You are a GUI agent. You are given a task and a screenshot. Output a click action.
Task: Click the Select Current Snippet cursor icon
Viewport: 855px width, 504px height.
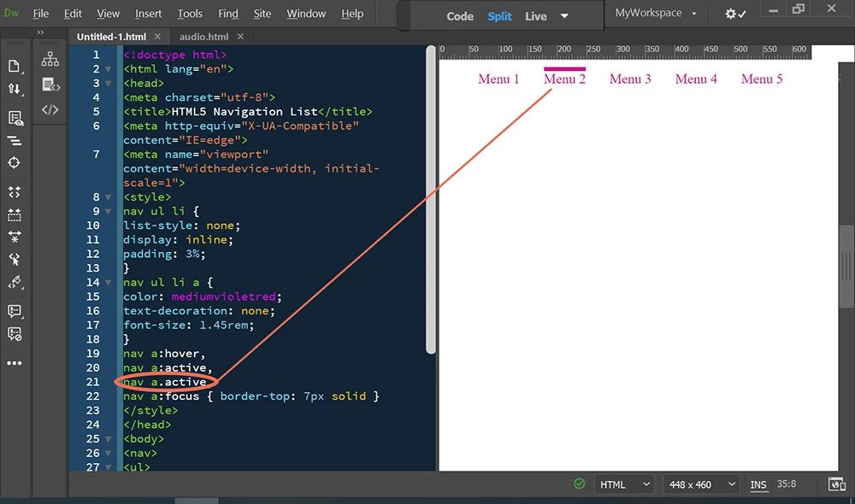[15, 260]
